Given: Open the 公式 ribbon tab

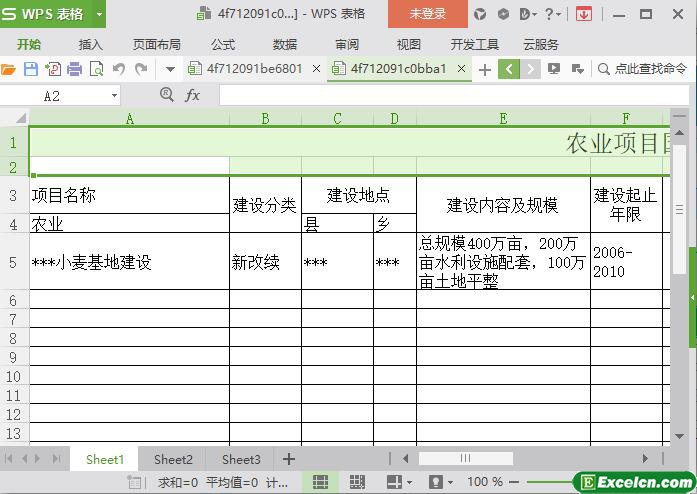Looking at the screenshot, I should click(x=223, y=44).
